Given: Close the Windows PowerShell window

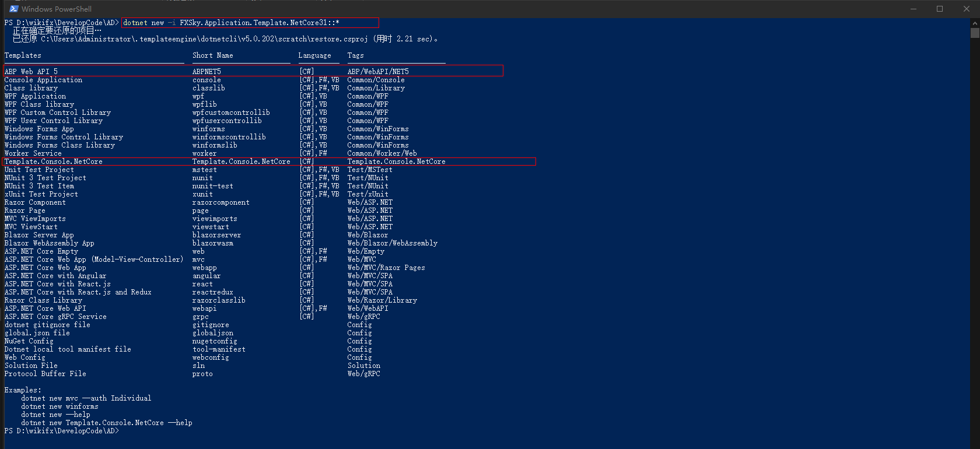Looking at the screenshot, I should point(967,9).
